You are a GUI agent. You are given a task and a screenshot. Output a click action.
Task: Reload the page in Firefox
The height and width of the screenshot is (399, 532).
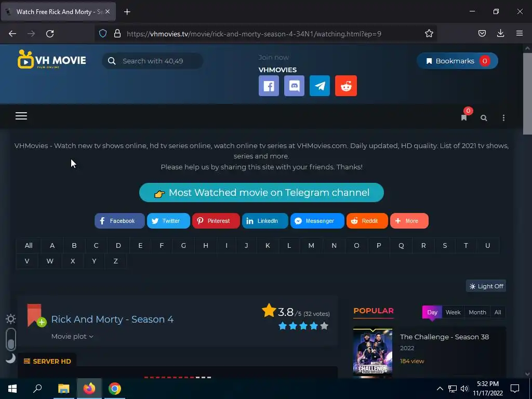tap(50, 34)
